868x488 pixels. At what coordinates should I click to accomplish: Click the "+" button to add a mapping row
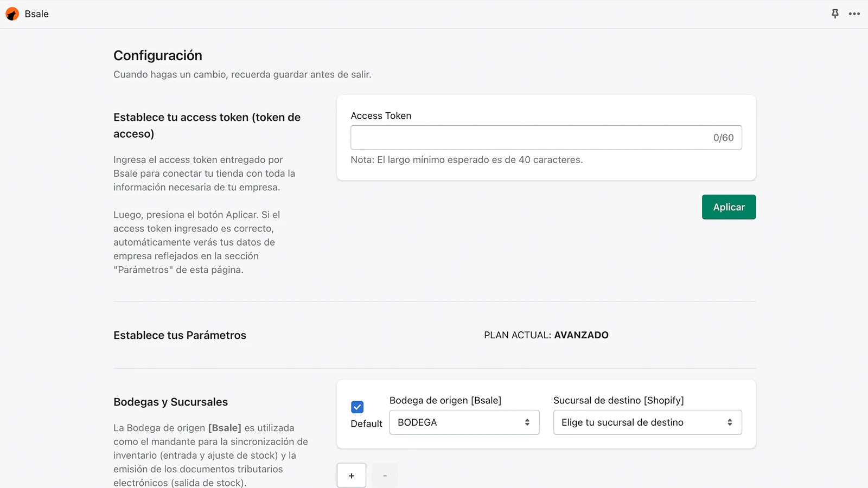[x=351, y=475]
